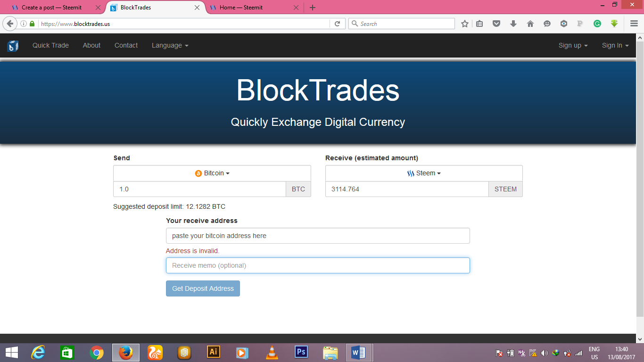
Task: Click the scrollbar up arrow
Action: [640, 37]
